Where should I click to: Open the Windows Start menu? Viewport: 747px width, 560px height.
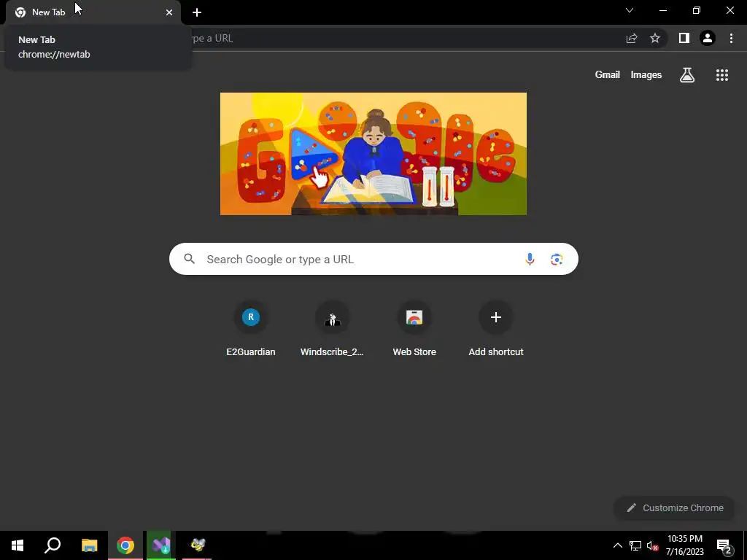point(18,545)
